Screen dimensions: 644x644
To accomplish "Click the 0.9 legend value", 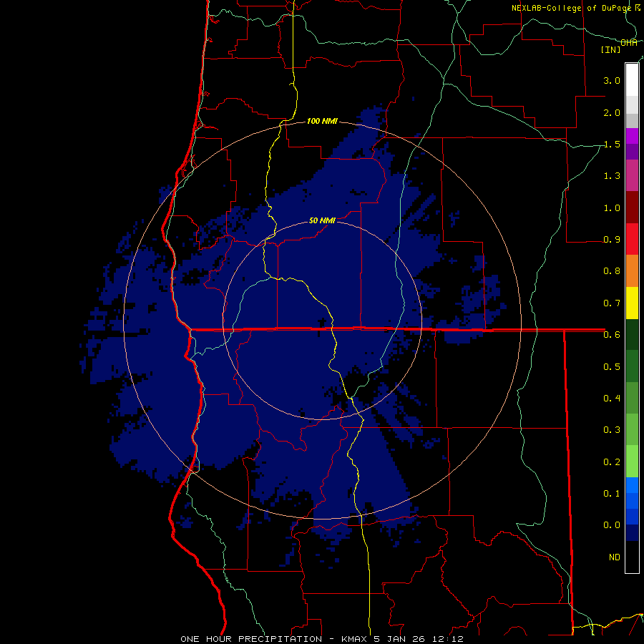I will [x=612, y=240].
